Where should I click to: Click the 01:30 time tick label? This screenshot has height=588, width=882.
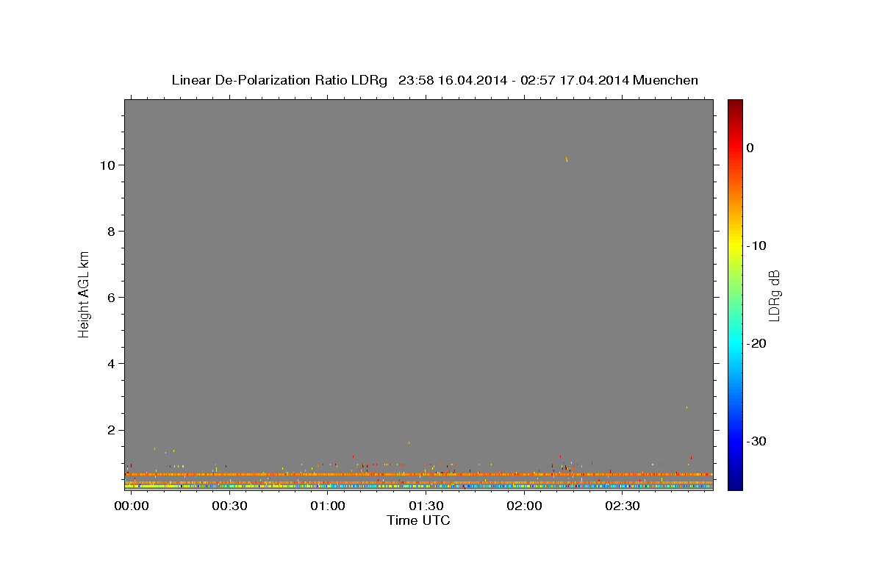coord(426,506)
